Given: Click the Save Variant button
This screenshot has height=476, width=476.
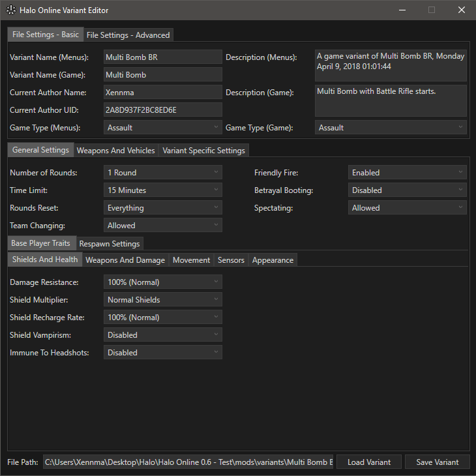Looking at the screenshot, I should point(437,462).
